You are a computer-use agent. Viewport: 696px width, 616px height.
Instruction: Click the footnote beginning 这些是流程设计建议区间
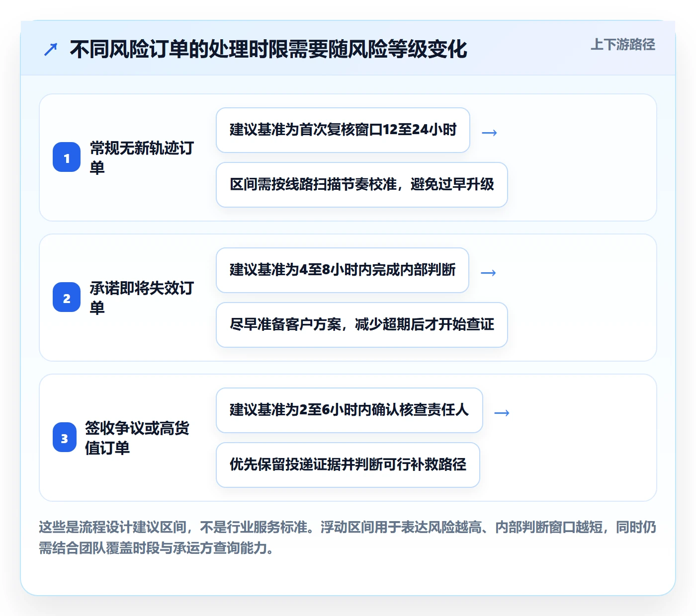coord(348,538)
